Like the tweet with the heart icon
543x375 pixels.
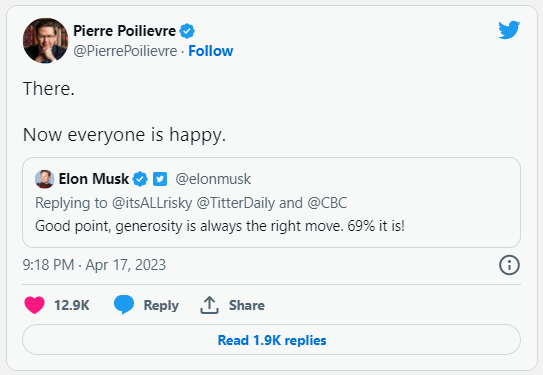[x=34, y=305]
